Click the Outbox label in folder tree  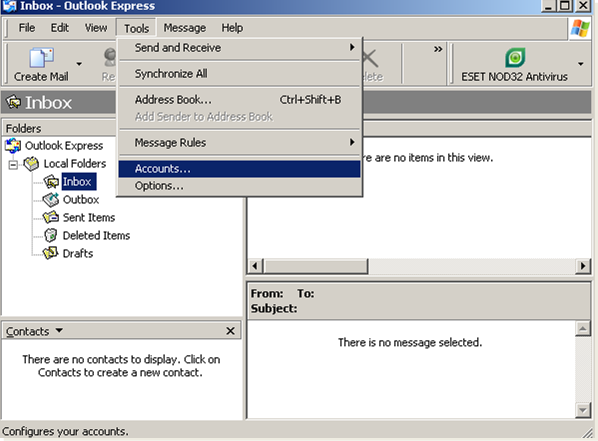81,200
